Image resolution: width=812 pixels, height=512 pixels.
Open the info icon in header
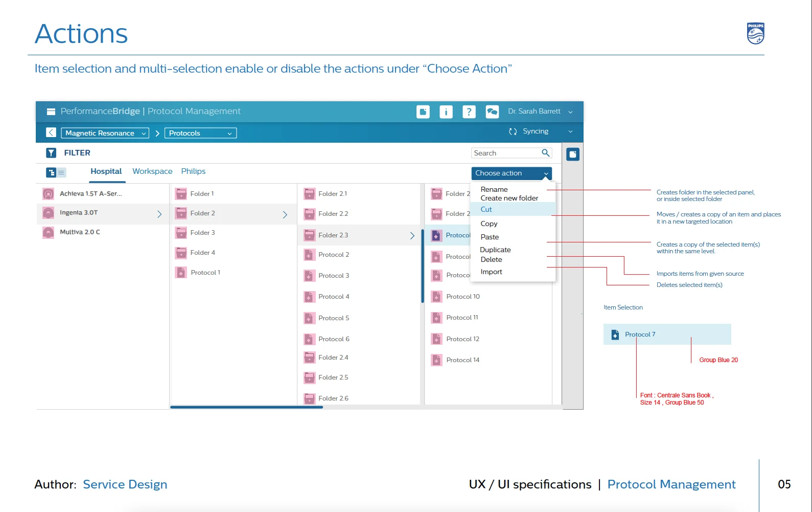tap(446, 112)
